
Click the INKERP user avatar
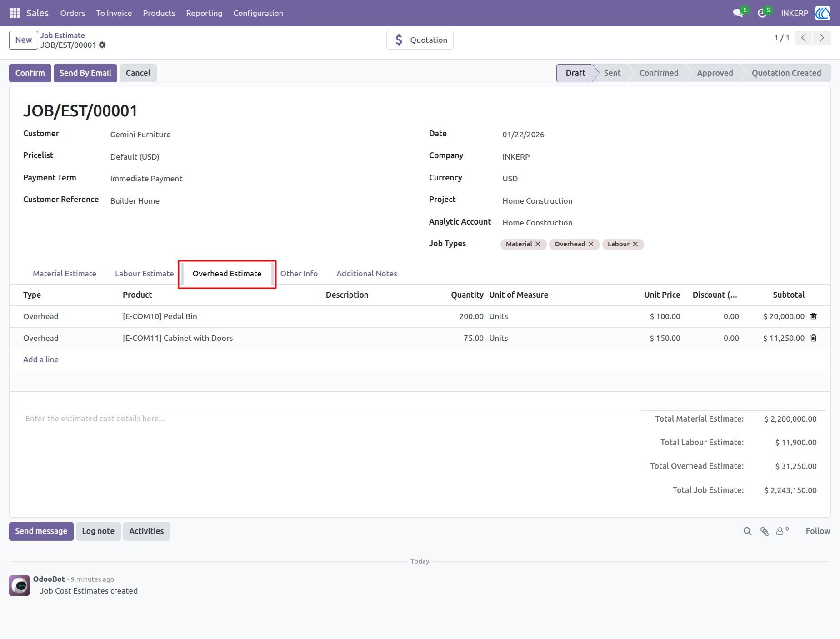point(823,13)
